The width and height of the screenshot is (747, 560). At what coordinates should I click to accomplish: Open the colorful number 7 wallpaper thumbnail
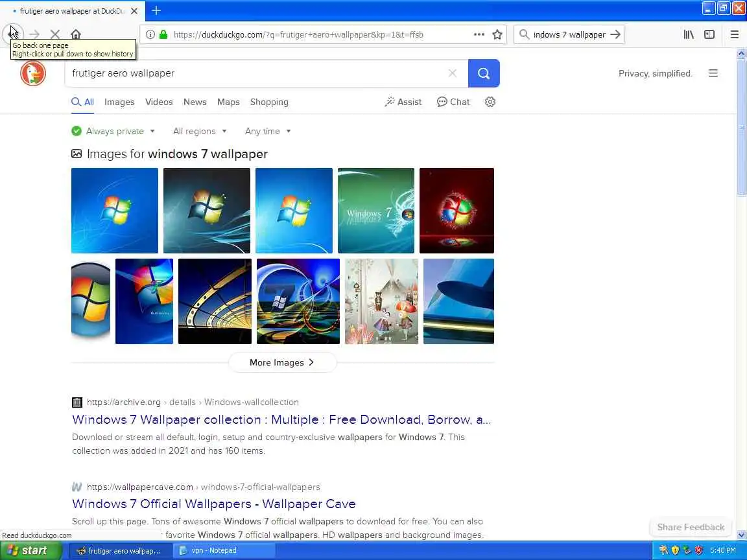tap(298, 301)
